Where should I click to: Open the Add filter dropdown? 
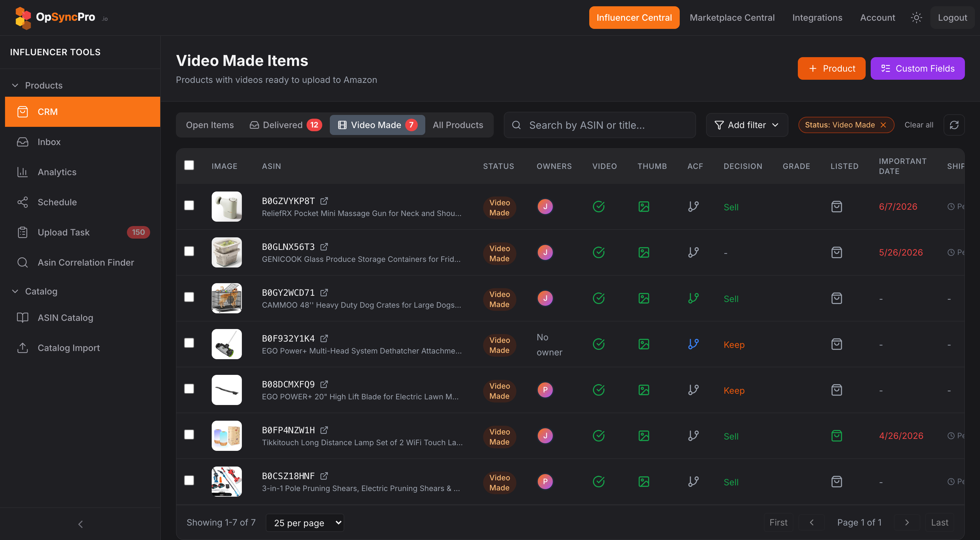(x=746, y=125)
